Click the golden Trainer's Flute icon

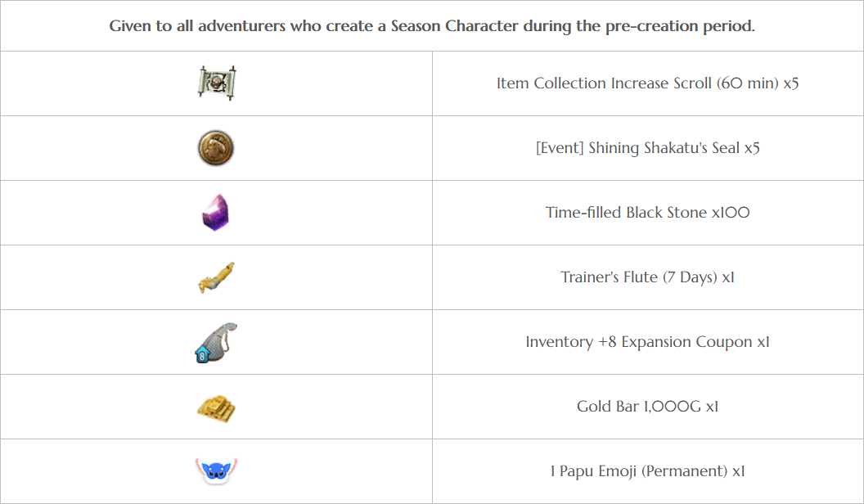[x=216, y=277]
